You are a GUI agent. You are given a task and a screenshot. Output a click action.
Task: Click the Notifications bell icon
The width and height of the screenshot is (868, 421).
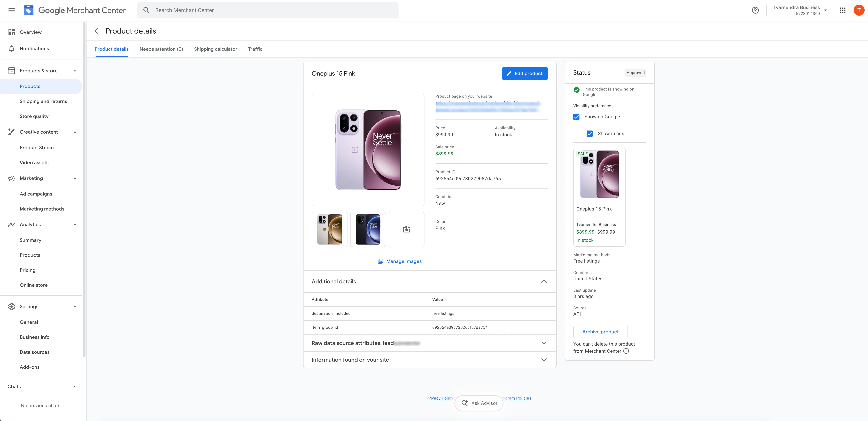11,48
